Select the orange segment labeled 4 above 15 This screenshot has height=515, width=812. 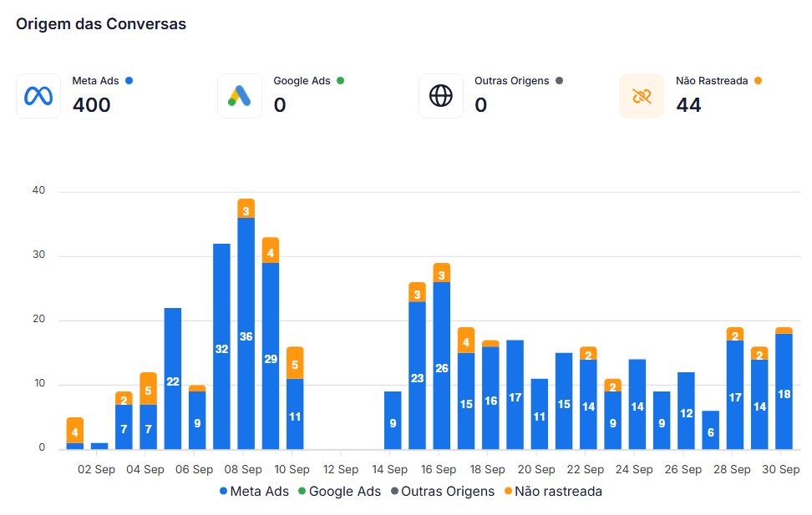pos(466,340)
